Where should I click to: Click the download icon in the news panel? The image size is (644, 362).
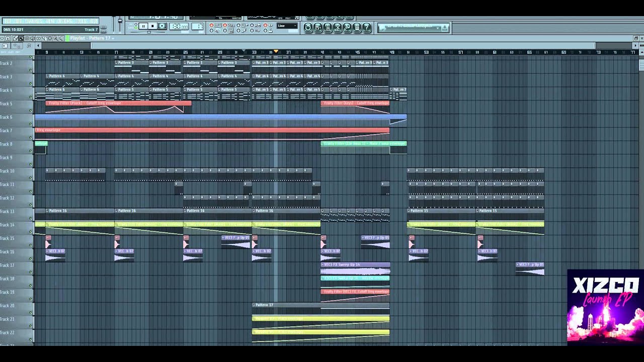click(445, 28)
